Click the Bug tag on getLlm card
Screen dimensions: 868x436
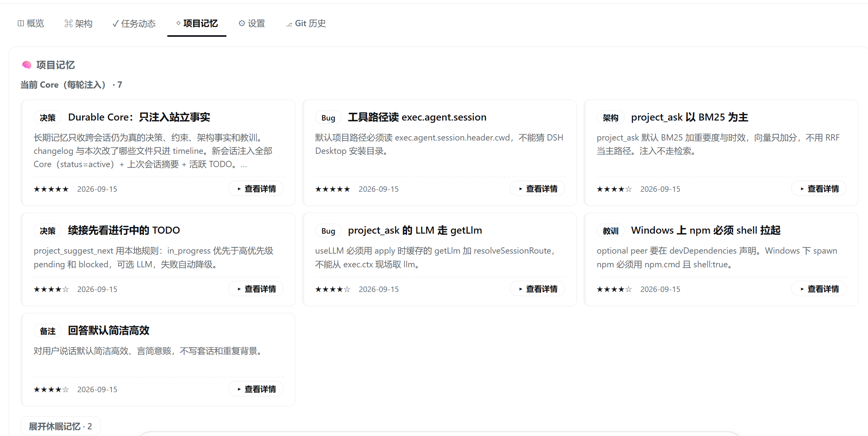pyautogui.click(x=328, y=231)
